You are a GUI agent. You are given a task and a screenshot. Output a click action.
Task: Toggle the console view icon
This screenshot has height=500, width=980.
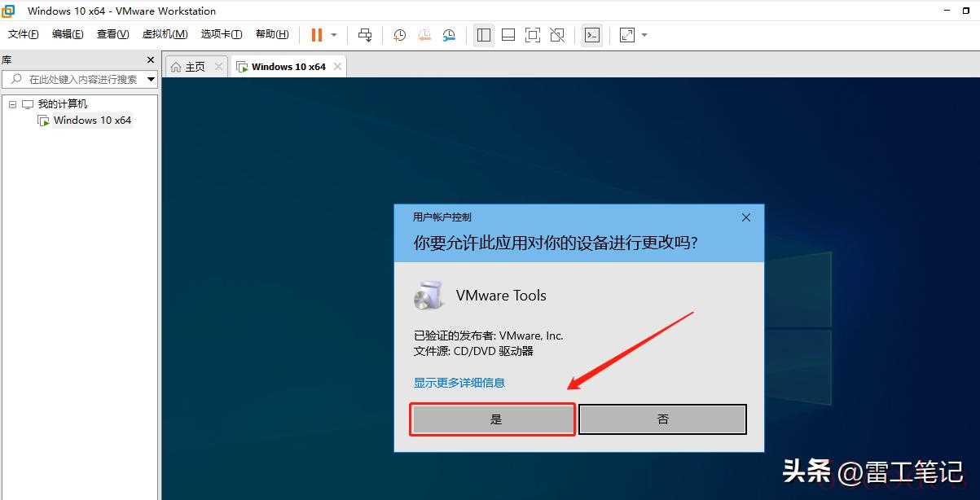click(x=592, y=35)
